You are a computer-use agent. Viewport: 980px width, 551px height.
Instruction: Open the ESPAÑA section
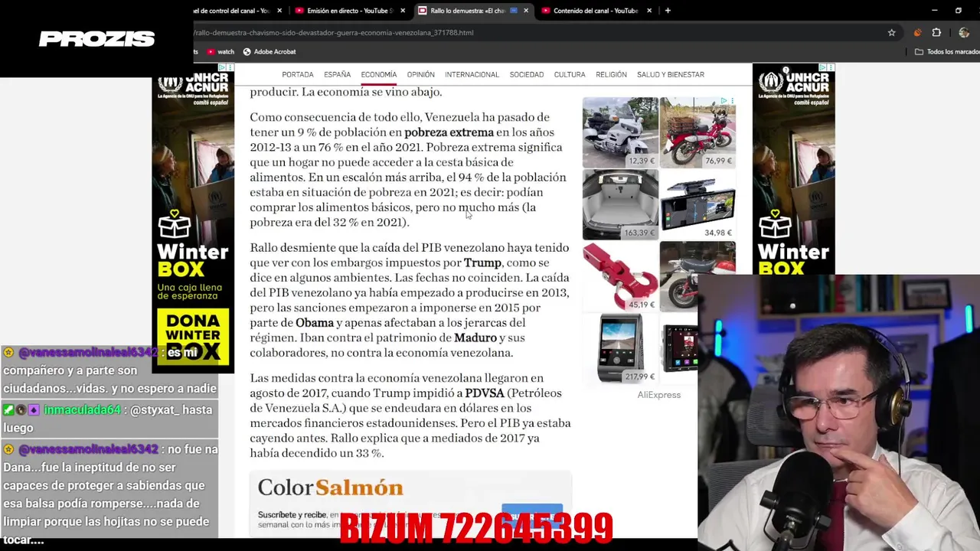point(337,75)
